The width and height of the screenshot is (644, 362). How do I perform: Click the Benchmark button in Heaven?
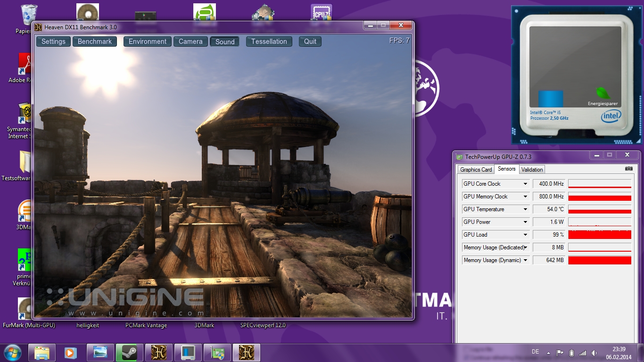coord(95,41)
